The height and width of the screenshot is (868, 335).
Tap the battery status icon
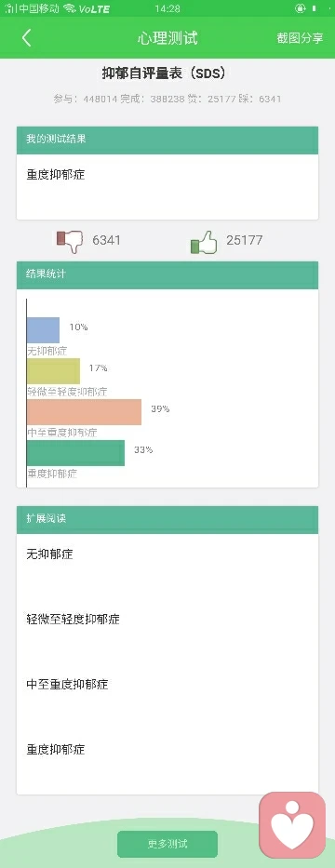[314, 8]
